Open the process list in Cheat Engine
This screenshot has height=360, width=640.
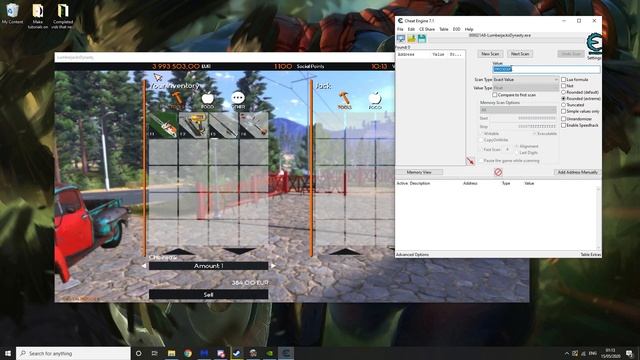tap(401, 38)
